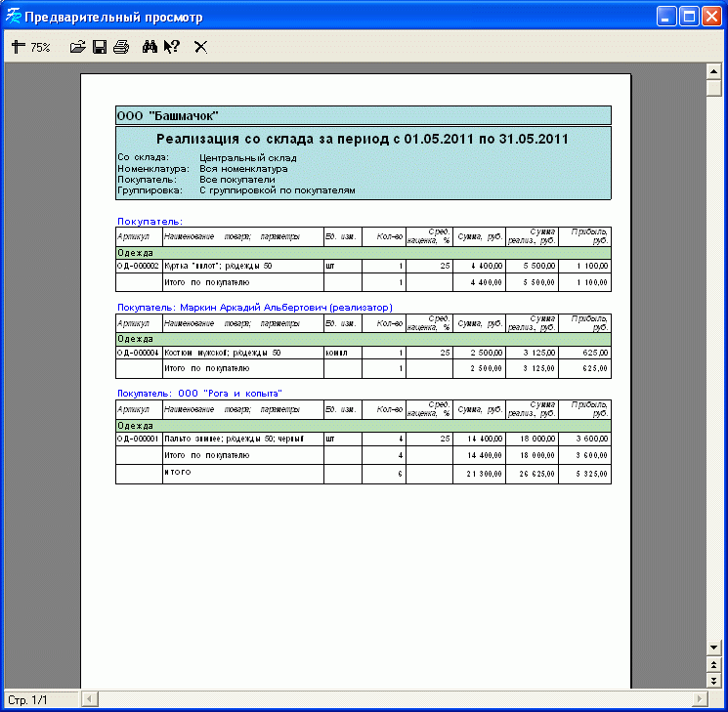Image resolution: width=728 pixels, height=712 pixels.
Task: Click the preview window title icon
Action: 14,17
